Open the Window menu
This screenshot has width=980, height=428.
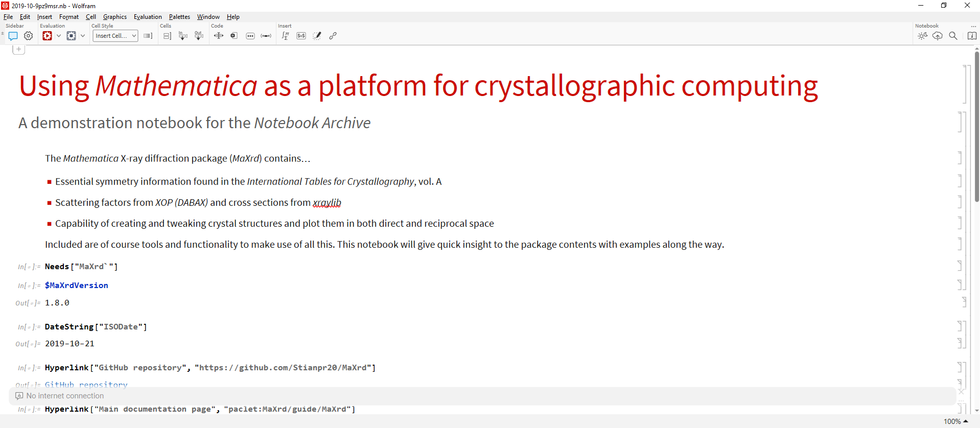[208, 17]
